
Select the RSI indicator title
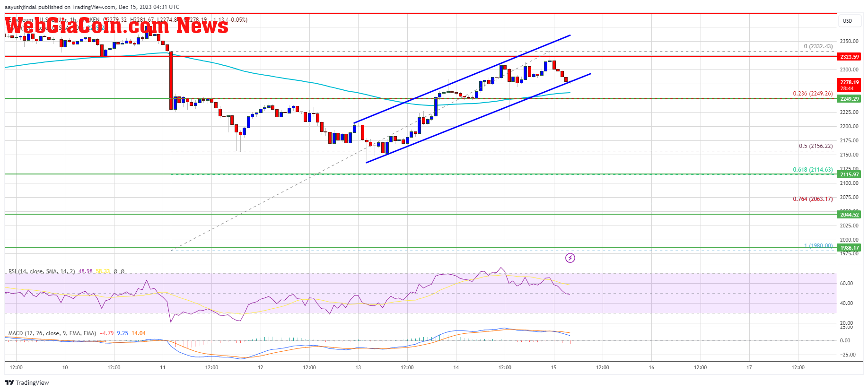42,271
